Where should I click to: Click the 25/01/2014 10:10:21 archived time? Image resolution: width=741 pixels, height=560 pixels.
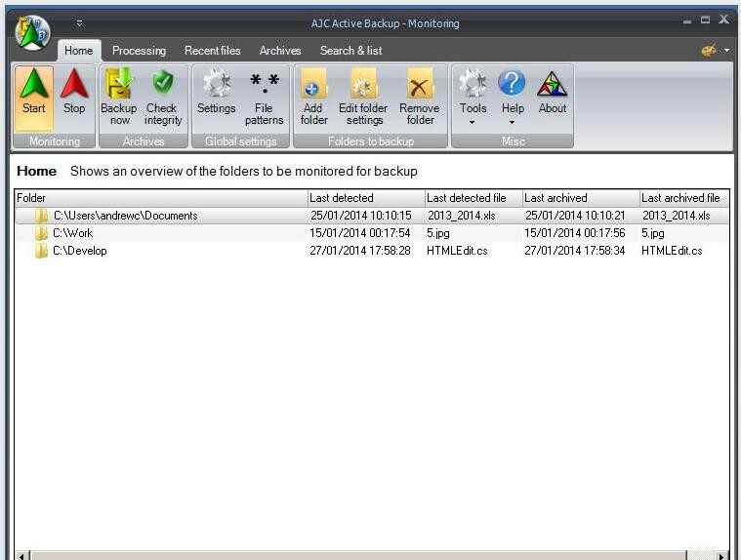click(x=575, y=216)
